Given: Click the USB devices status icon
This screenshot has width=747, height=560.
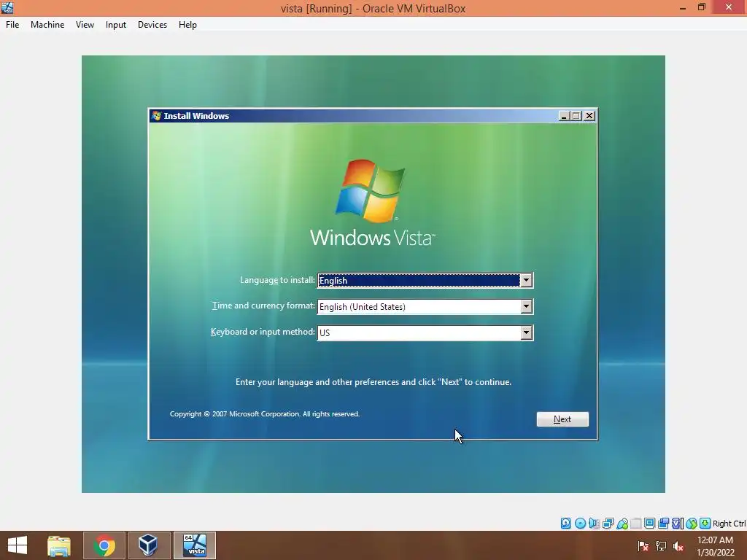Looking at the screenshot, I should pyautogui.click(x=622, y=524).
